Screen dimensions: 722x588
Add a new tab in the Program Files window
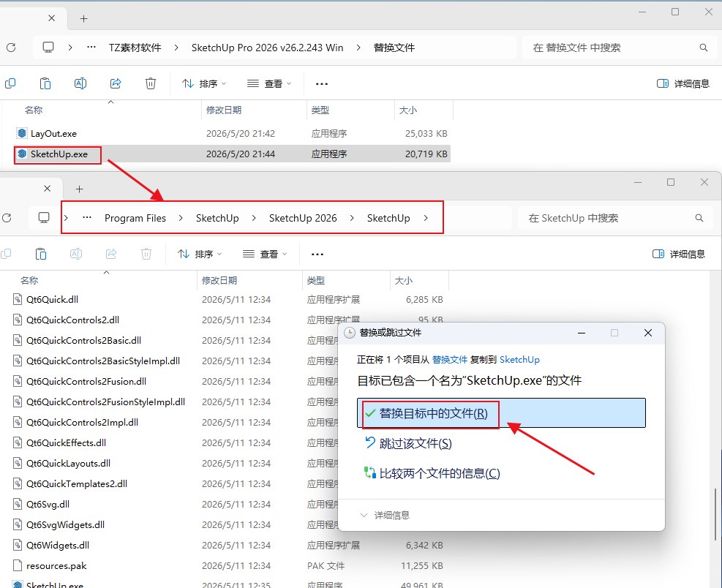[x=79, y=189]
